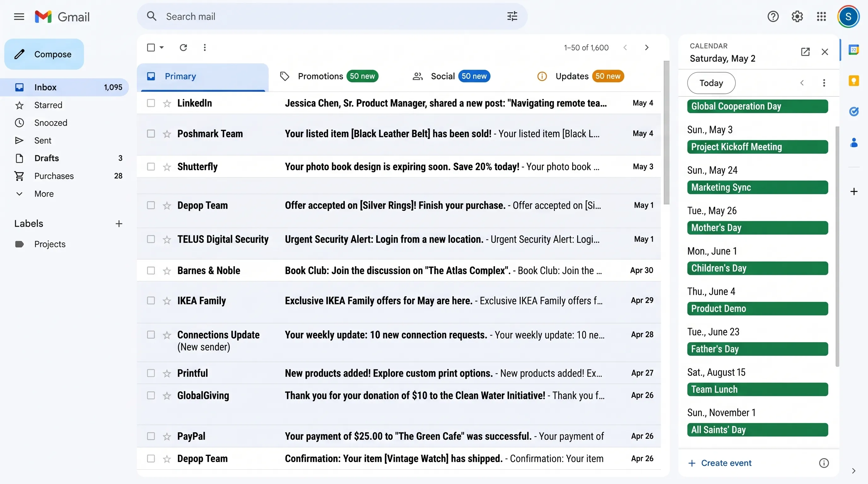Star the PayPal email
868x484 pixels.
[167, 436]
